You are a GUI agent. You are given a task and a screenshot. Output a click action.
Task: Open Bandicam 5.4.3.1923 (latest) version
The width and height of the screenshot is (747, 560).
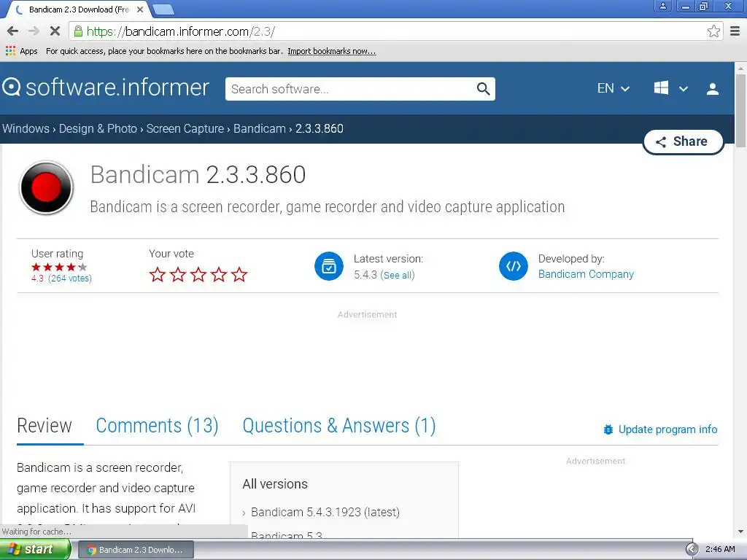click(x=325, y=513)
